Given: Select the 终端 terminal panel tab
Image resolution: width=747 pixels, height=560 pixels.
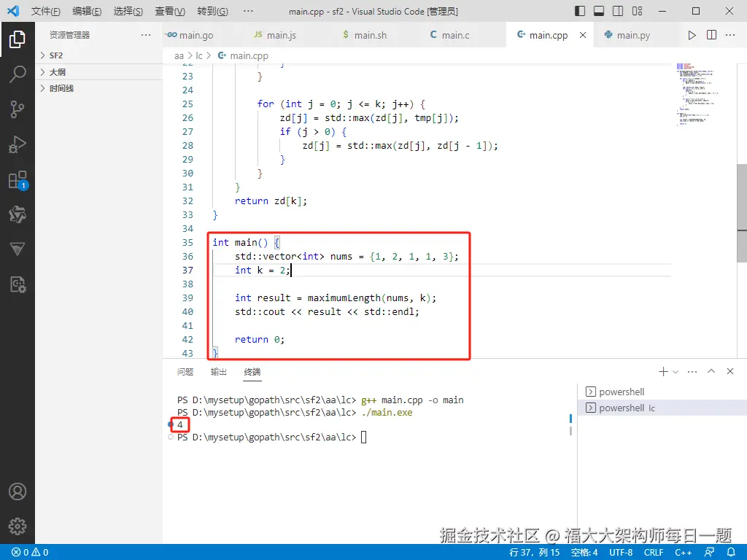Looking at the screenshot, I should click(x=252, y=372).
